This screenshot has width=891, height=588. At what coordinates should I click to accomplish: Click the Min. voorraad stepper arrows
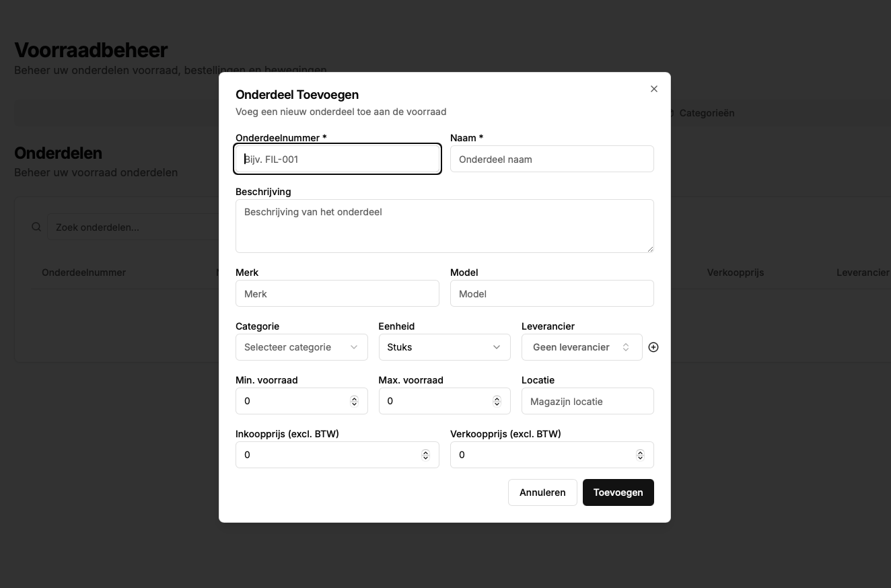tap(354, 401)
